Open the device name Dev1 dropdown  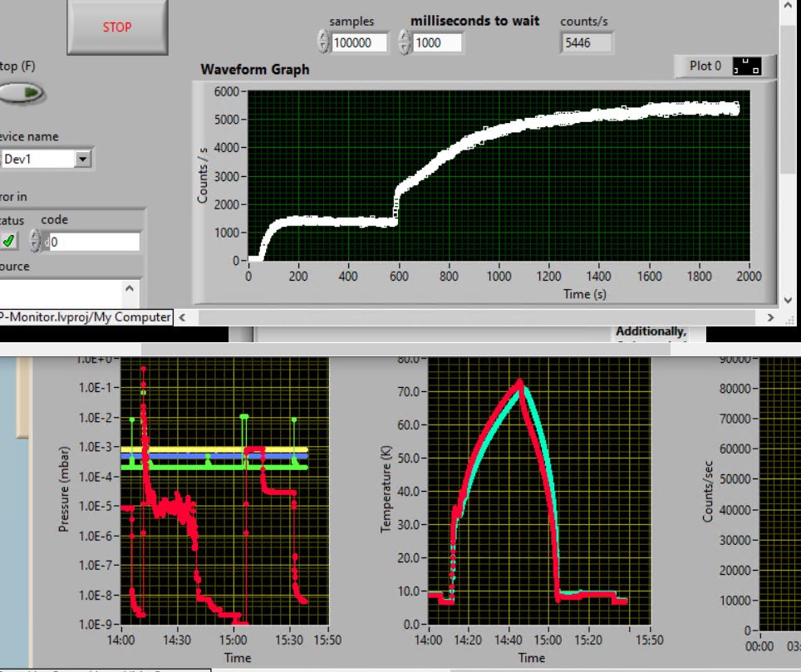click(x=82, y=159)
